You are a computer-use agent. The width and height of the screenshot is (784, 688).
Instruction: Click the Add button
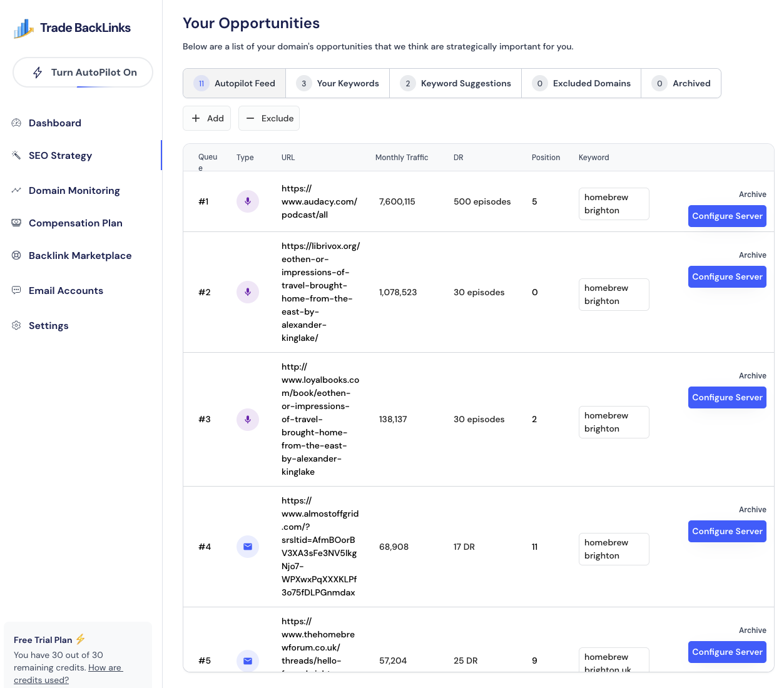(x=207, y=118)
